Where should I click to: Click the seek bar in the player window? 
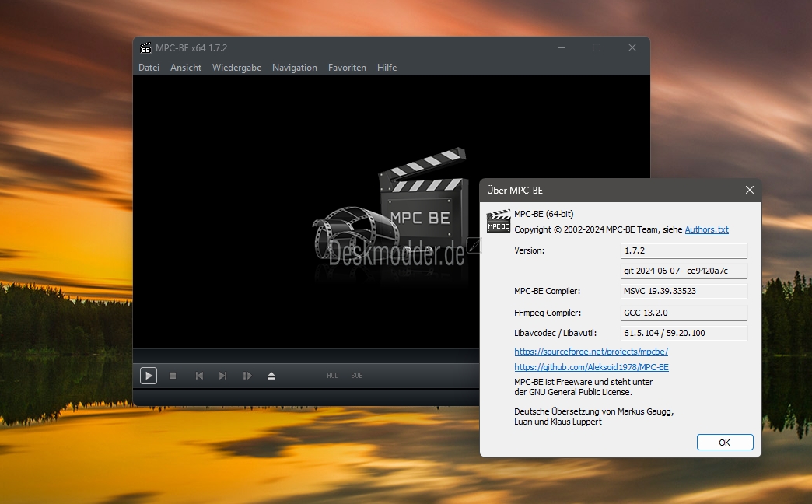(306, 355)
